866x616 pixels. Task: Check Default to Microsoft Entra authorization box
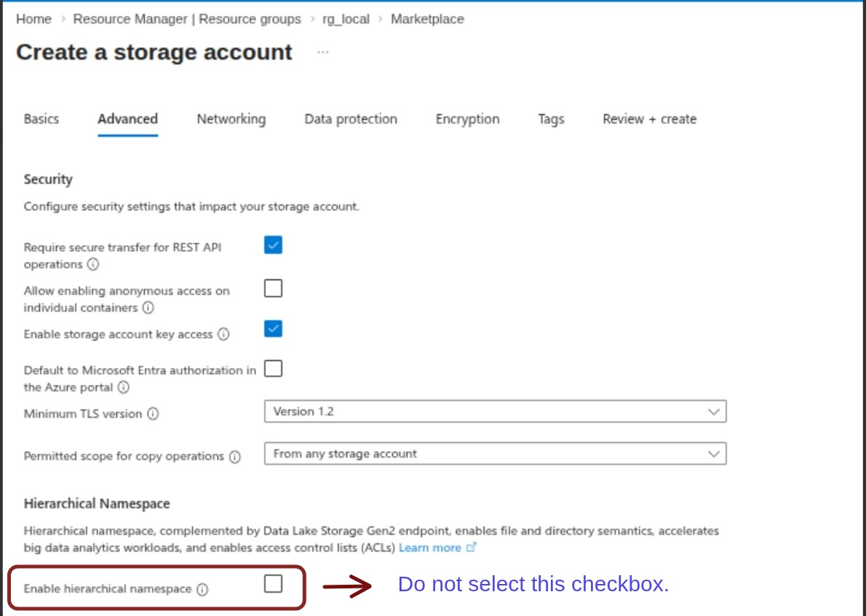click(273, 369)
